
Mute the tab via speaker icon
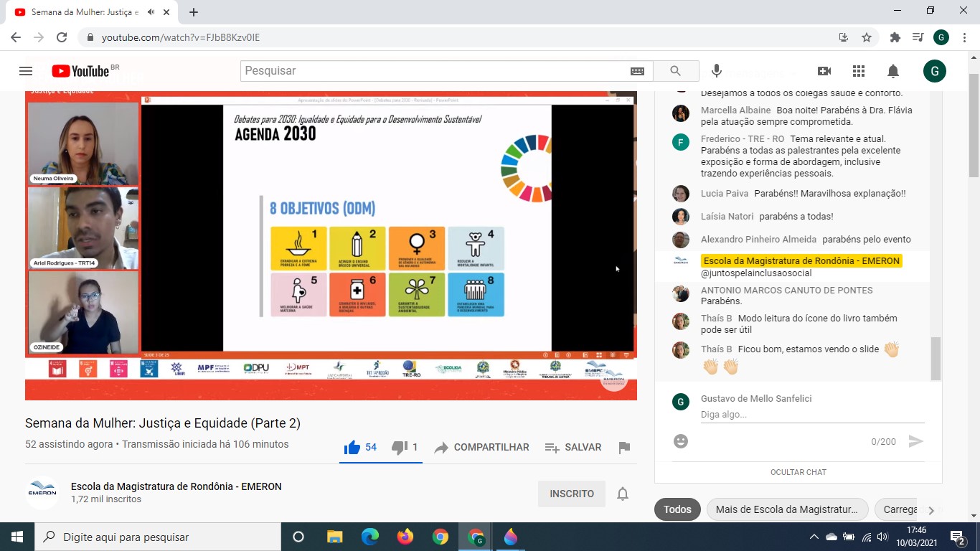point(151,12)
